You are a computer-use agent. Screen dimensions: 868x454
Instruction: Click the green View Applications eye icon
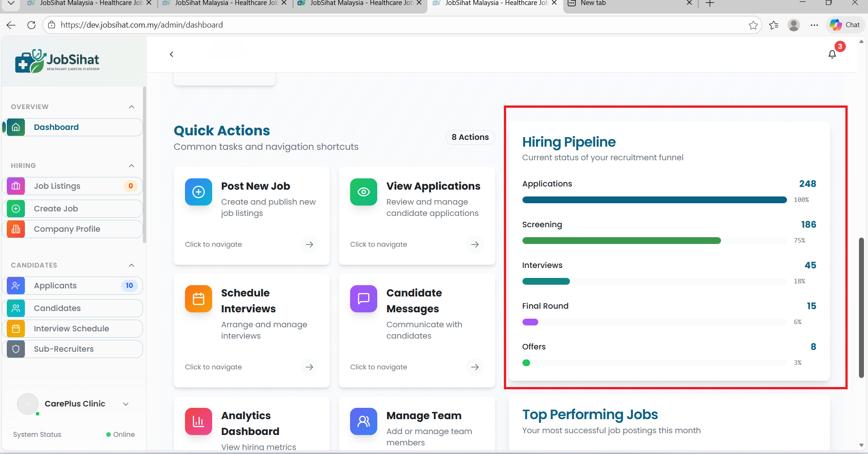pyautogui.click(x=363, y=192)
